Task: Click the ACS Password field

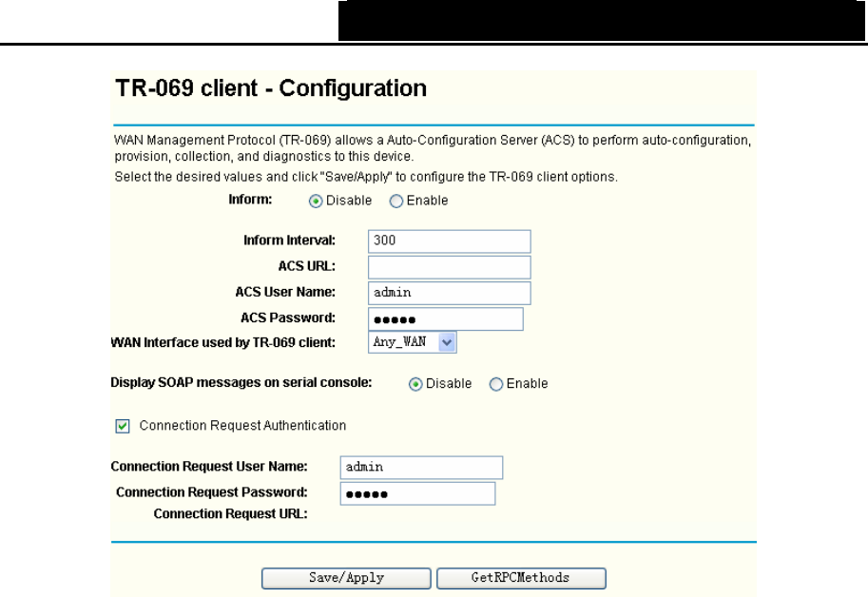Action: pyautogui.click(x=445, y=318)
